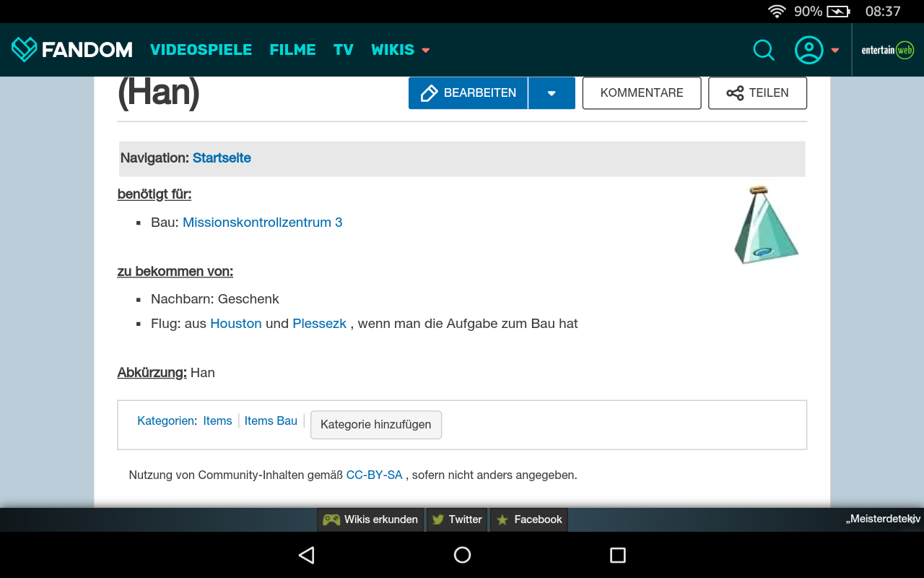Open the dropdown arrow beside Bearbeiten
The width and height of the screenshot is (924, 578).
click(x=552, y=93)
